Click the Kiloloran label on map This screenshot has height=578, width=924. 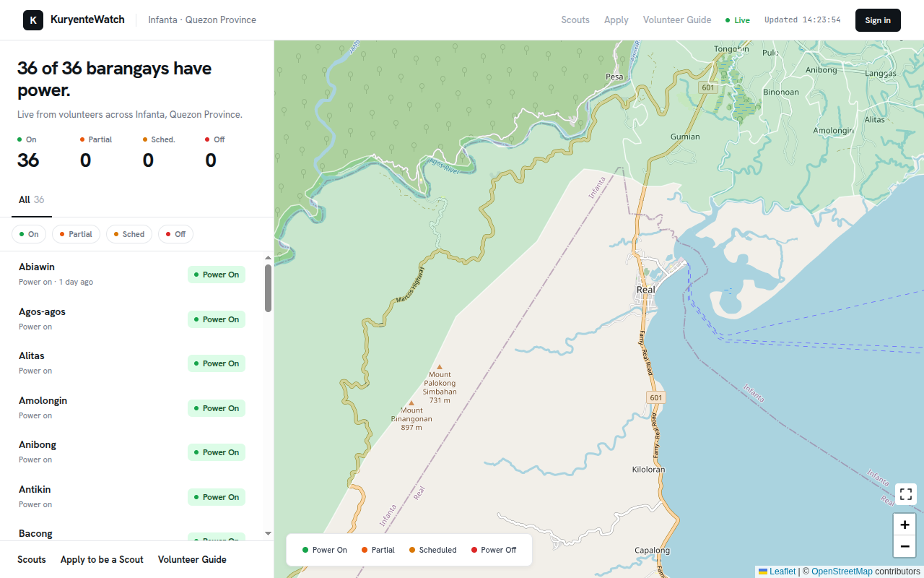pos(648,470)
